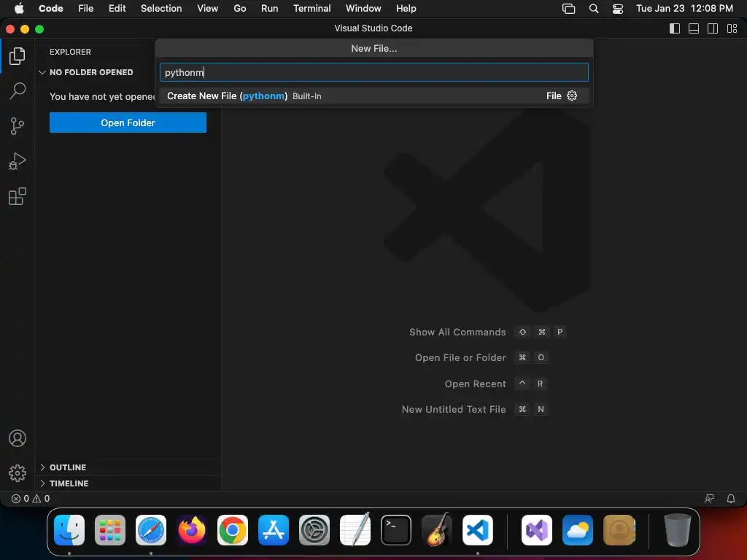Open Contacts app from the Dock
This screenshot has height=560, width=747.
[x=619, y=530]
